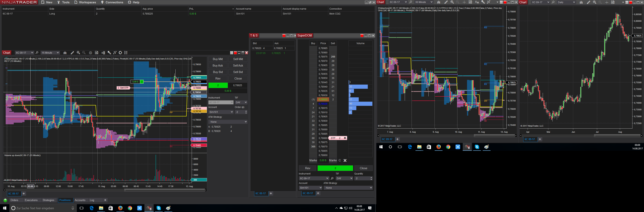Zoom in on the 15 Minute chart
Image resolution: width=644 pixels, height=212 pixels.
[x=78, y=53]
